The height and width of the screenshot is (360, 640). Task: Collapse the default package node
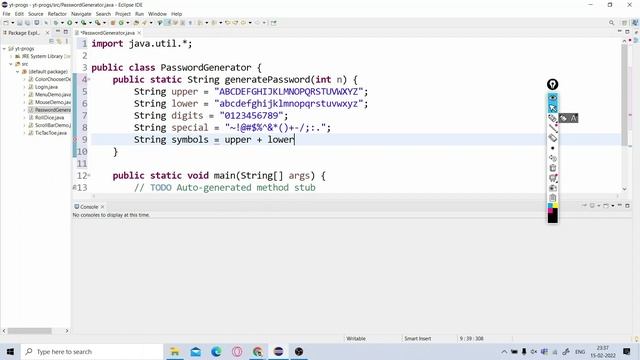(18, 71)
